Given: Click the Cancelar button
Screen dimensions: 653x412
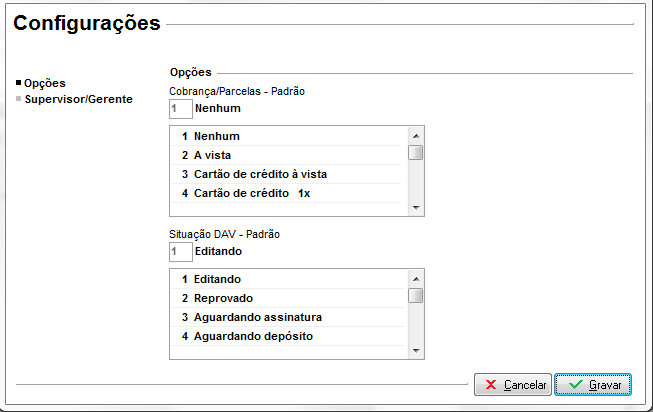Looking at the screenshot, I should pos(512,384).
